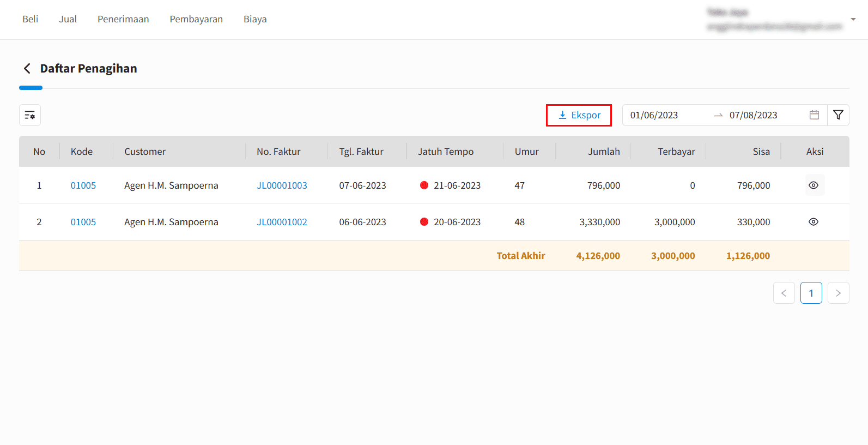Open the Jual menu
The height and width of the screenshot is (445, 868).
(68, 19)
